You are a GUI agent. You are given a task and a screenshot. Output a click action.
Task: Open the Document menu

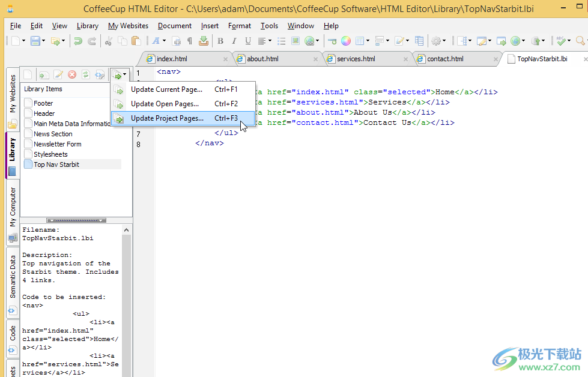[x=174, y=26]
